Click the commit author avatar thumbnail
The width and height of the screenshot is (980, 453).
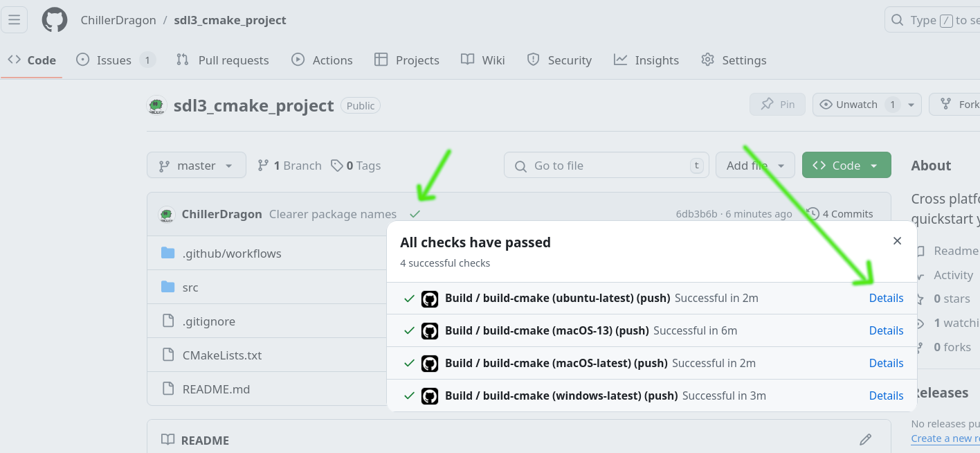[x=166, y=214]
